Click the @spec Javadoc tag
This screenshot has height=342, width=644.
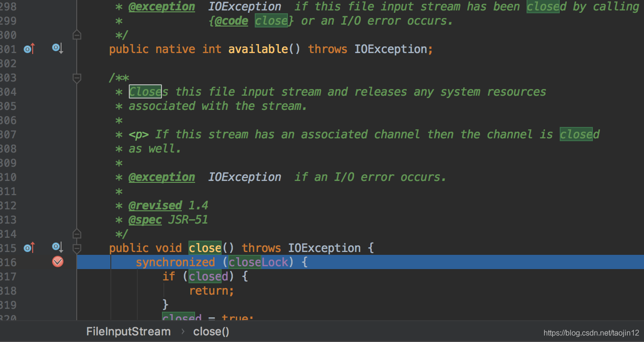coord(145,220)
